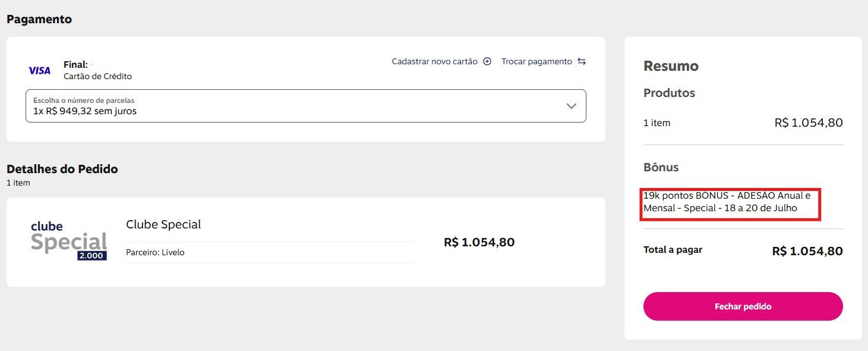This screenshot has height=351, width=868.
Task: Click the Parceiro: Livelo text
Action: pos(155,252)
